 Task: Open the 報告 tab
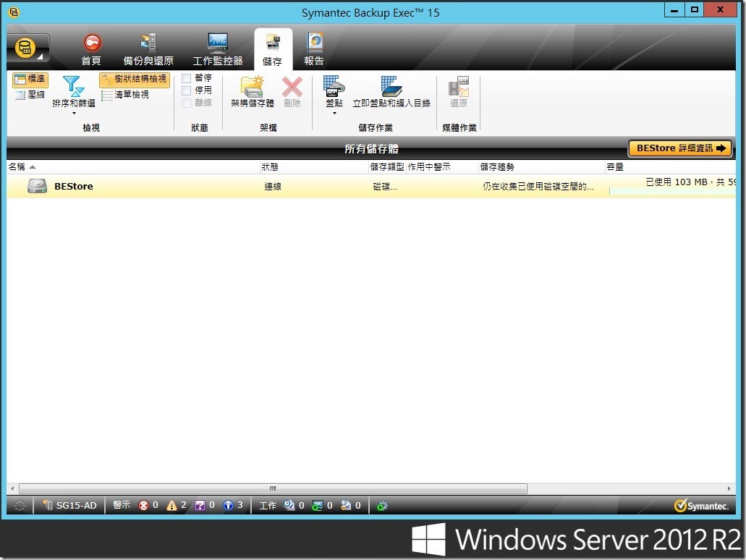(314, 49)
